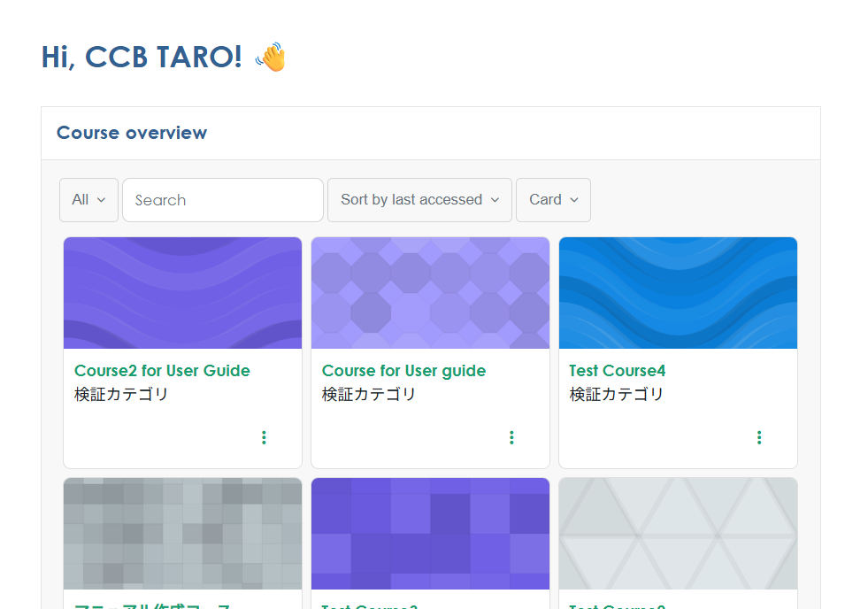The height and width of the screenshot is (609, 868).
Task: Expand the All courses filter dropdown
Action: coord(88,200)
